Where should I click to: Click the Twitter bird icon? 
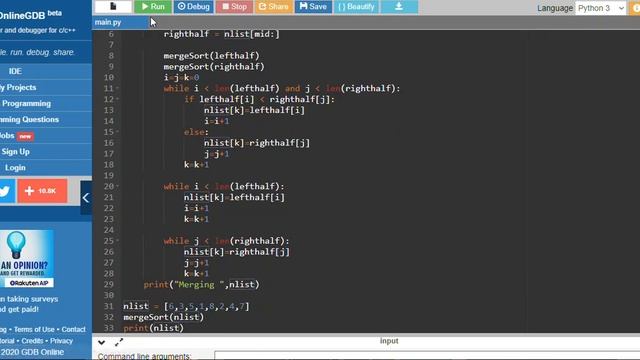(6, 191)
